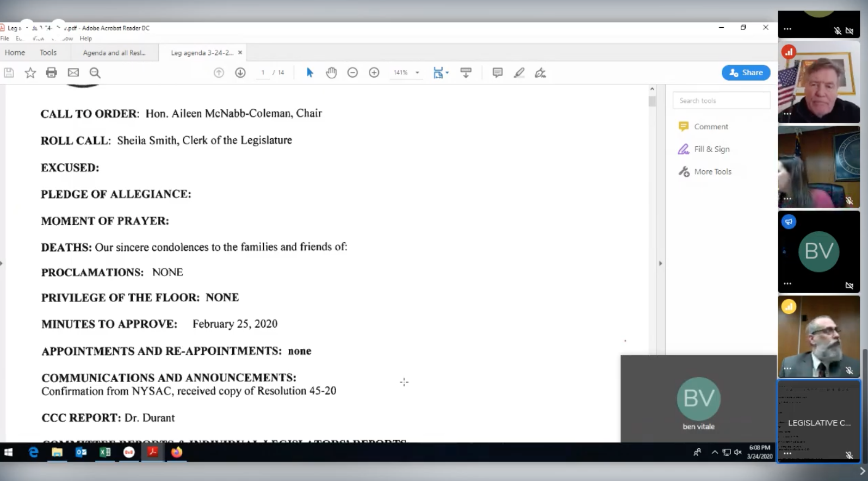This screenshot has height=481, width=868.
Task: Open the Help menu
Action: [x=85, y=39]
